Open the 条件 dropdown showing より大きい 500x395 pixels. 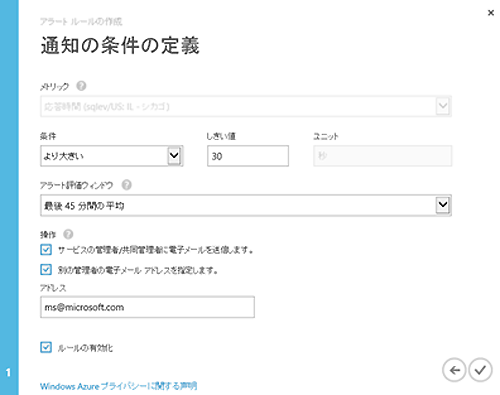112,156
